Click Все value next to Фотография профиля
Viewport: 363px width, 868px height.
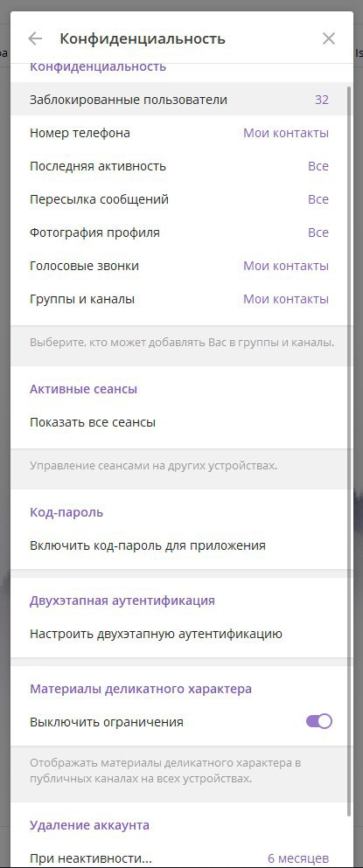point(318,233)
